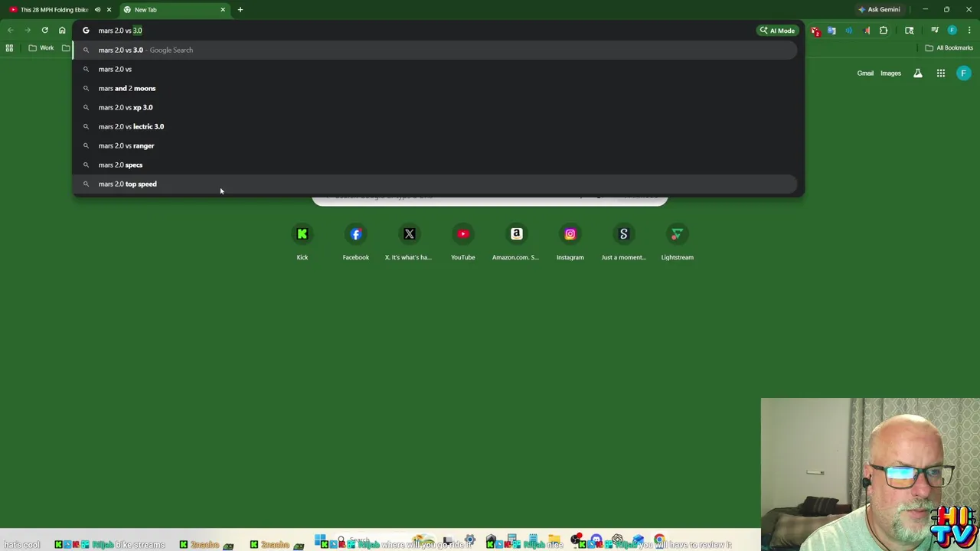Choose suggestion mars 2.0 vs xp 3.0
Screen dimensions: 980x551
click(435, 107)
